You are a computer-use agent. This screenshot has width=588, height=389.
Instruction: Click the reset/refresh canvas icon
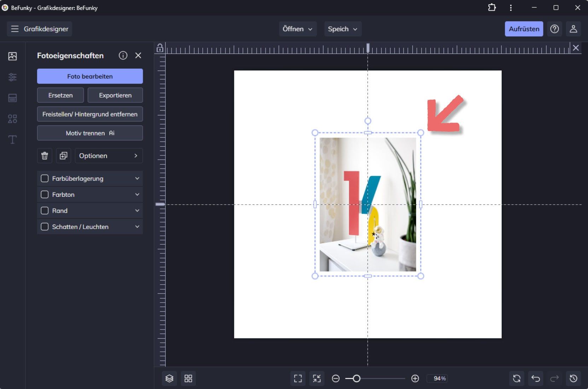pos(517,378)
